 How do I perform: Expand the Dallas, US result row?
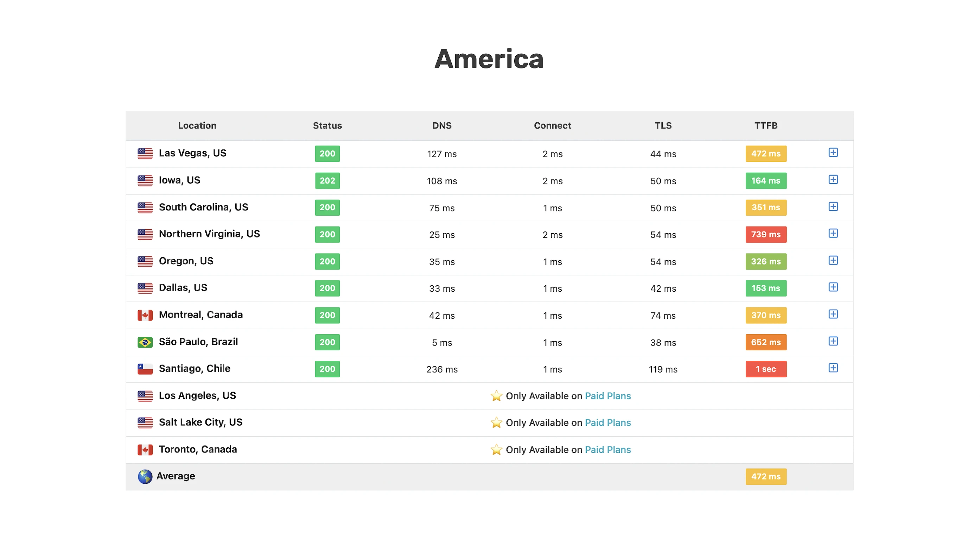point(833,287)
